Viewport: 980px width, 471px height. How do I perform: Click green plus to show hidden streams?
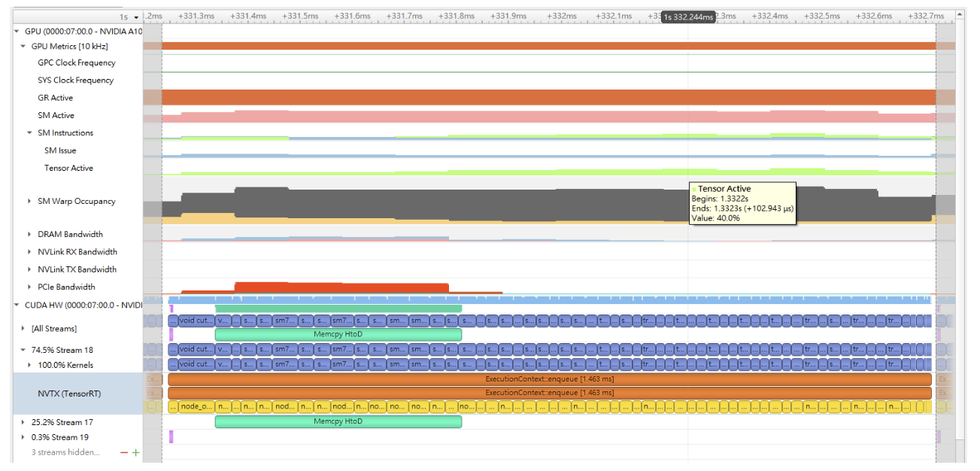(x=136, y=453)
